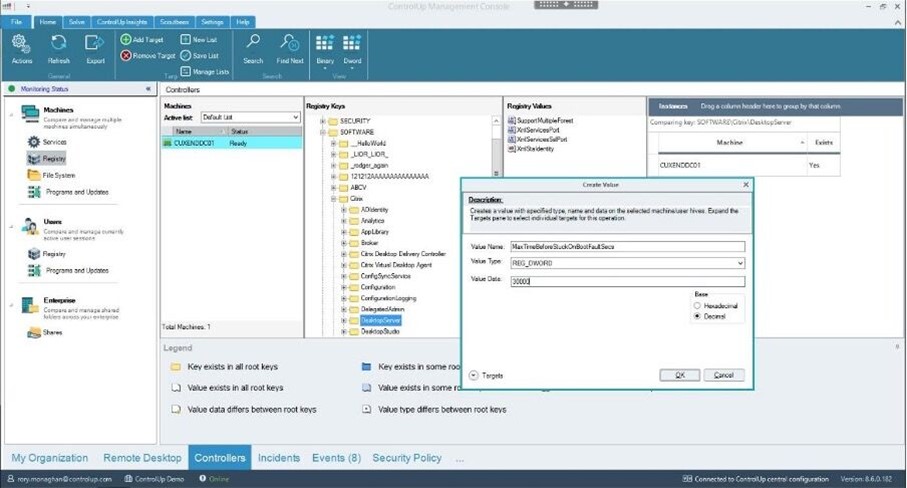Select the Binary view icon

tap(325, 43)
